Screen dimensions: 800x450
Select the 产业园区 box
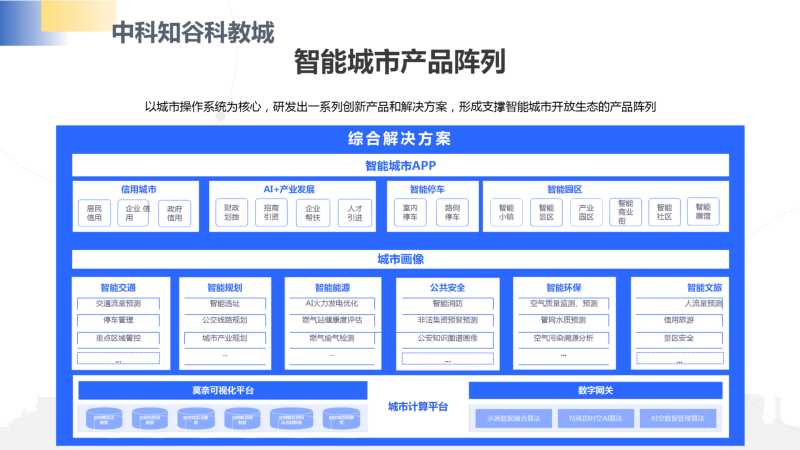(x=586, y=212)
